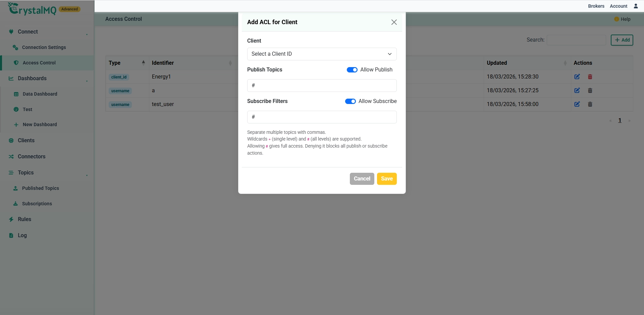Go to pagination page 1

click(620, 120)
